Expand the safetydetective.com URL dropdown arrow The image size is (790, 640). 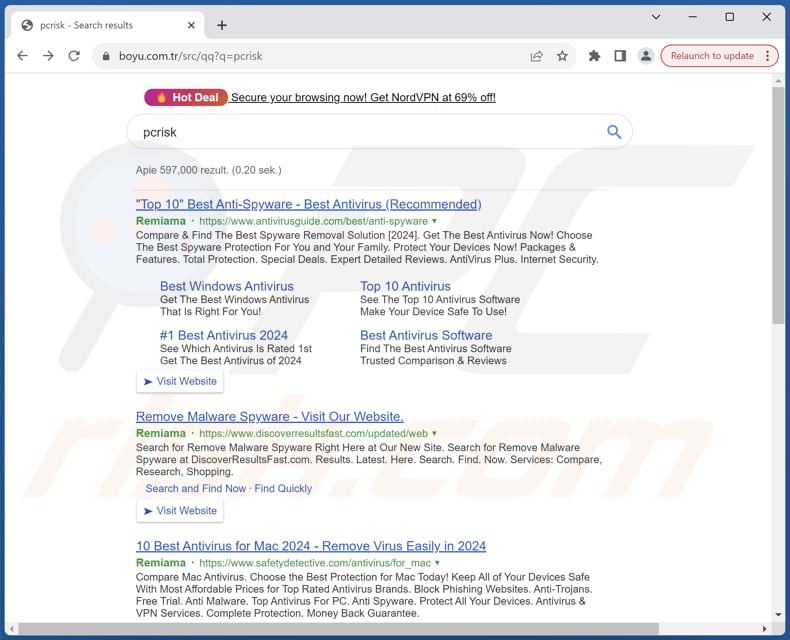437,563
